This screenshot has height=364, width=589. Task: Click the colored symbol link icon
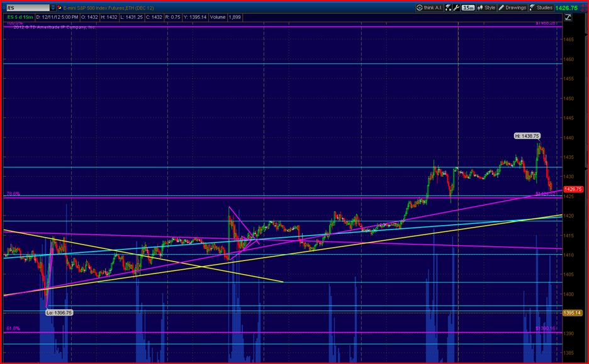[59, 8]
